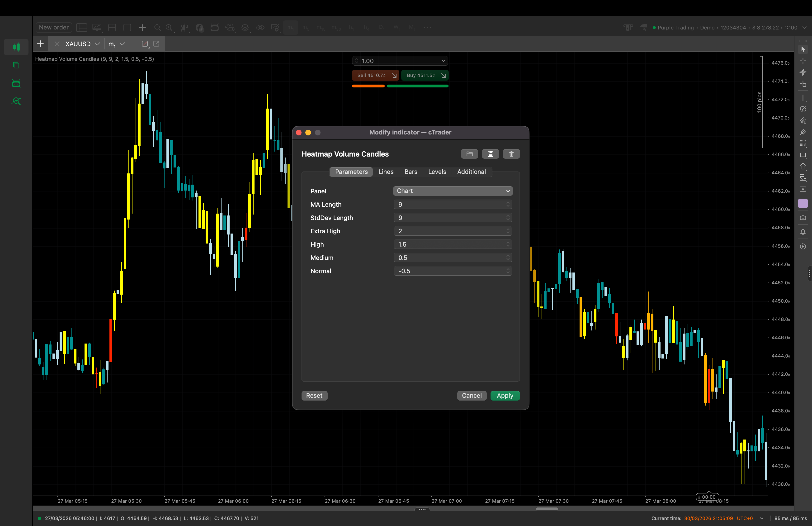Switch to the Levels tab
This screenshot has height=526, width=812.
coord(437,172)
